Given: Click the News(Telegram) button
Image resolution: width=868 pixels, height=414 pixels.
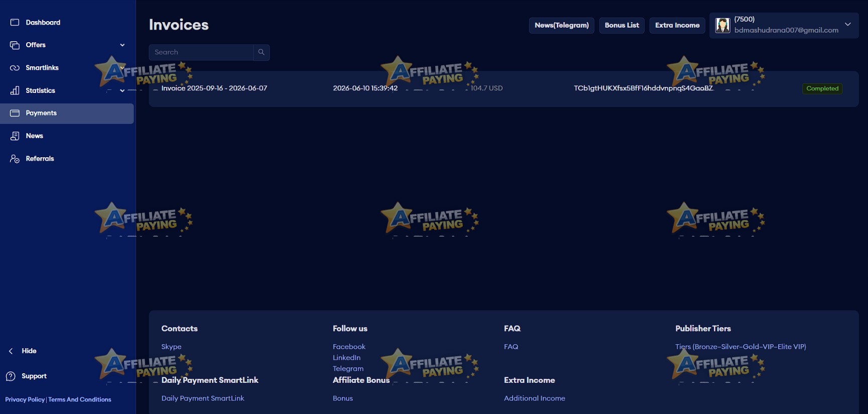Looking at the screenshot, I should tap(562, 26).
